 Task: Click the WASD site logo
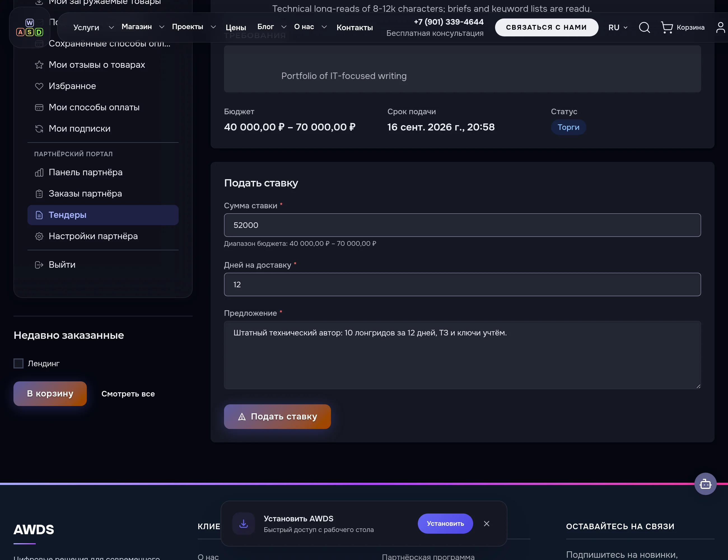pos(30,27)
